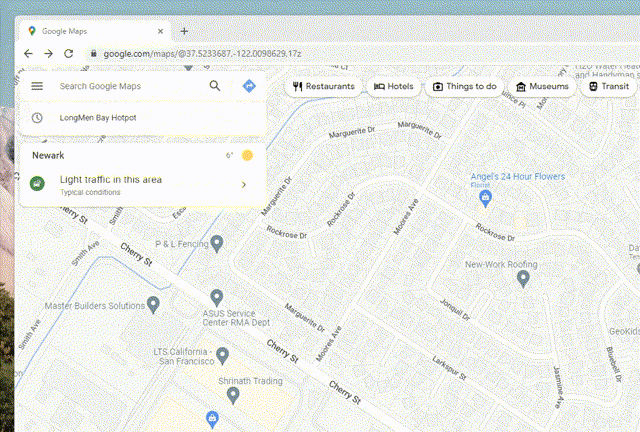640x432 pixels.
Task: Click the green traffic car icon
Action: (x=37, y=184)
